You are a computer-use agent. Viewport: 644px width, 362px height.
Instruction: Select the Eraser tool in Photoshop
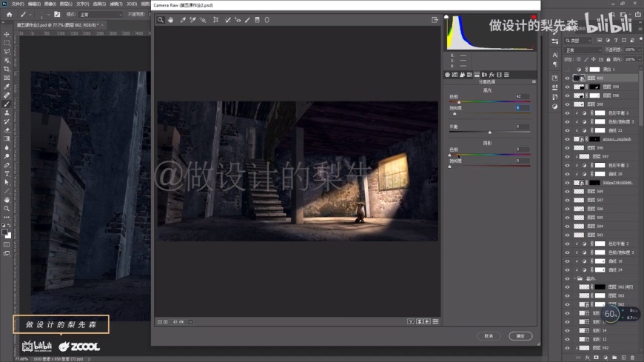pyautogui.click(x=7, y=130)
